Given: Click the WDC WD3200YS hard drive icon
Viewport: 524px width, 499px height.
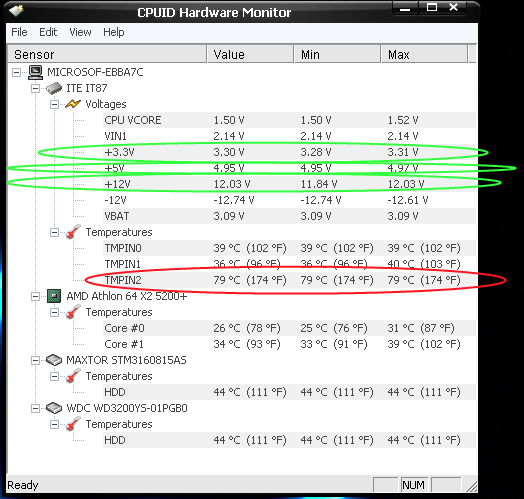Looking at the screenshot, I should pos(54,408).
